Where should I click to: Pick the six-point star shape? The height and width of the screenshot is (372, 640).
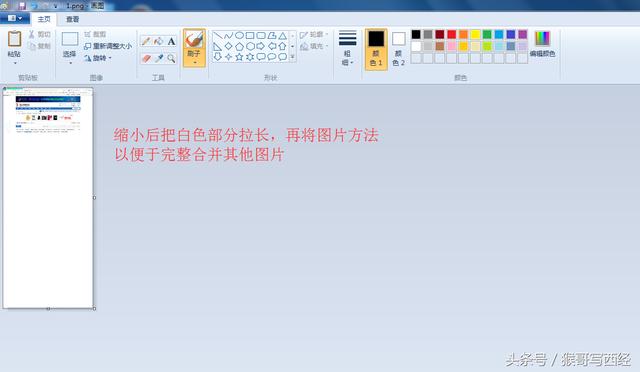(250, 57)
